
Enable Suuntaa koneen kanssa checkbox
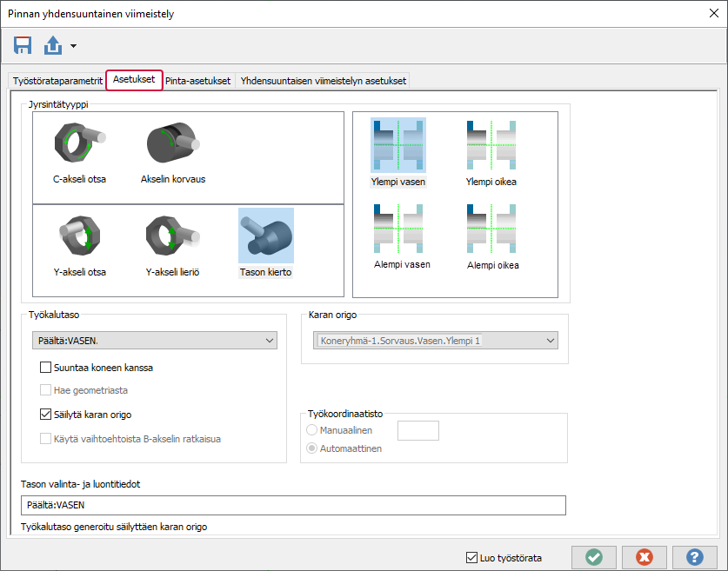pos(46,368)
